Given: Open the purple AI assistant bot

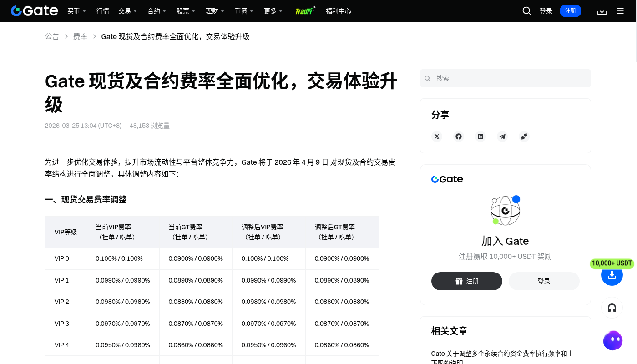Looking at the screenshot, I should coord(613,340).
